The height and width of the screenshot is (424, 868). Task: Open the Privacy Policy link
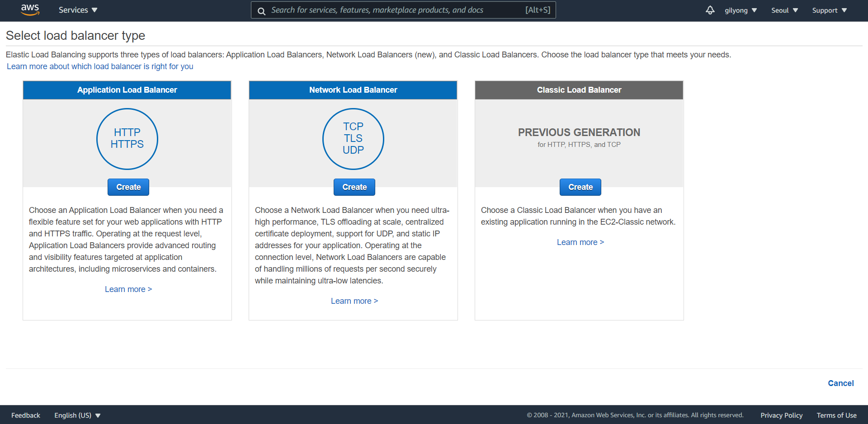(782, 415)
